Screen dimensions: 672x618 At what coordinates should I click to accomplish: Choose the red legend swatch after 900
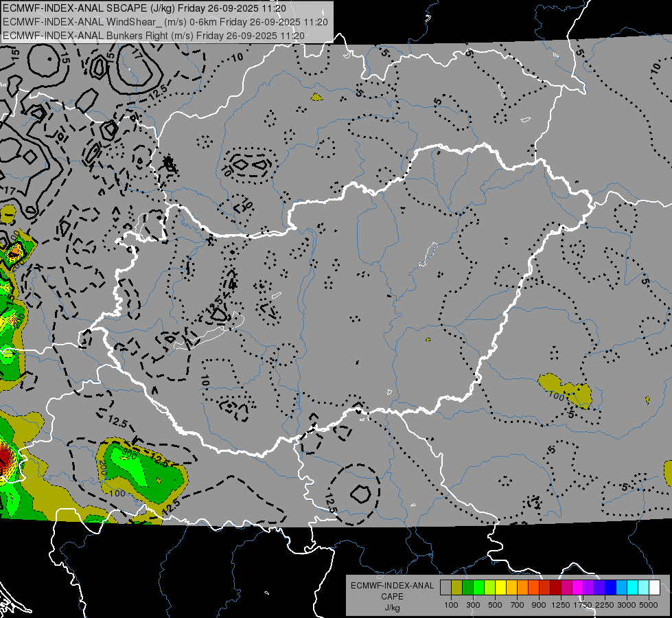545,587
